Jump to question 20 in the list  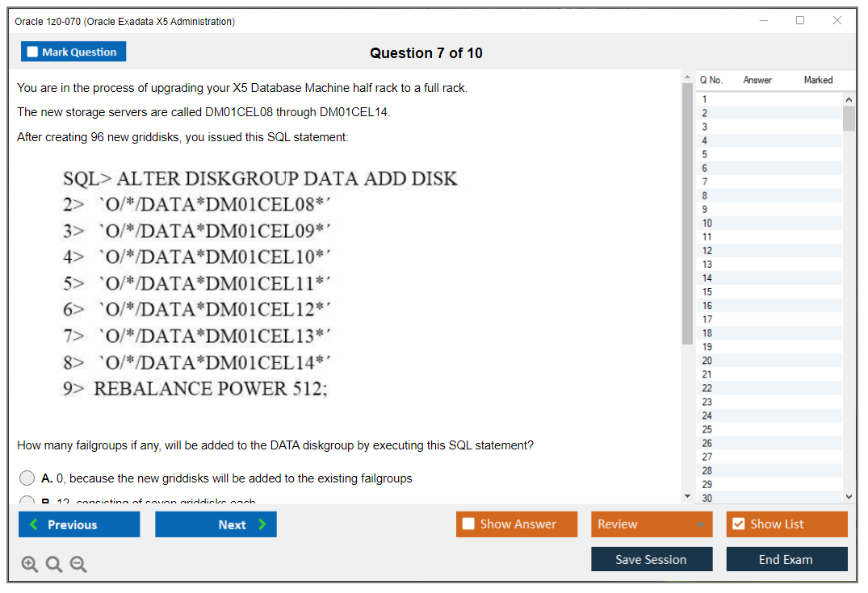pos(707,361)
